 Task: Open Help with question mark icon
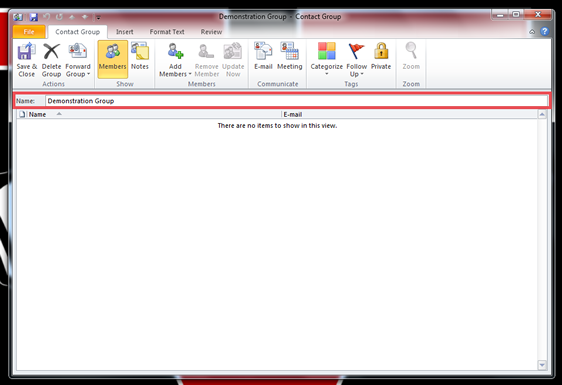(x=544, y=32)
